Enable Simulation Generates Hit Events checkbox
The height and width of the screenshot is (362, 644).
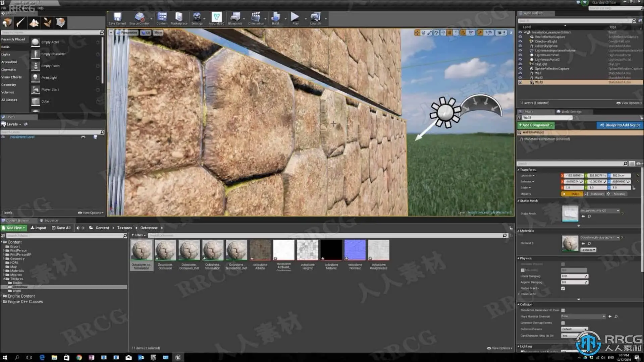[x=563, y=310]
